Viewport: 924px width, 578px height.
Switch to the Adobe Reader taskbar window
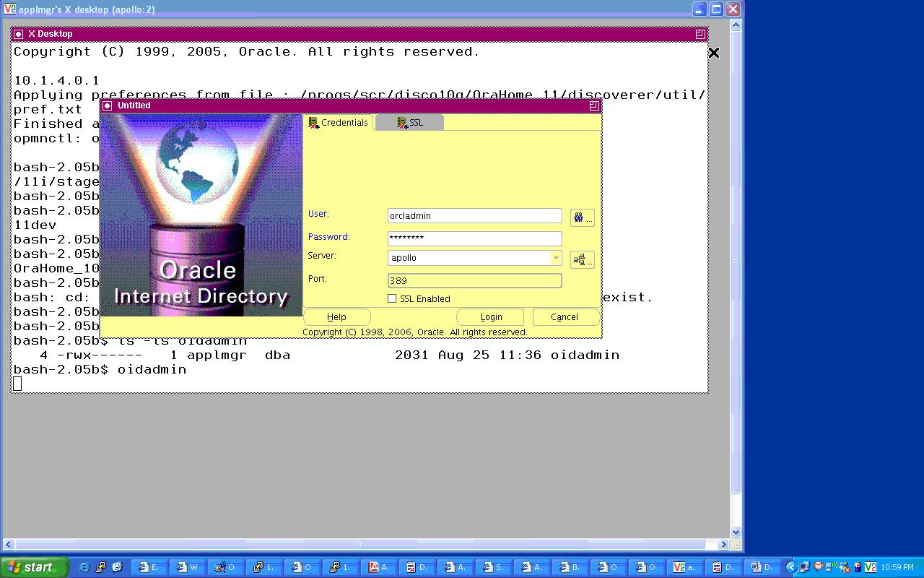click(x=379, y=567)
